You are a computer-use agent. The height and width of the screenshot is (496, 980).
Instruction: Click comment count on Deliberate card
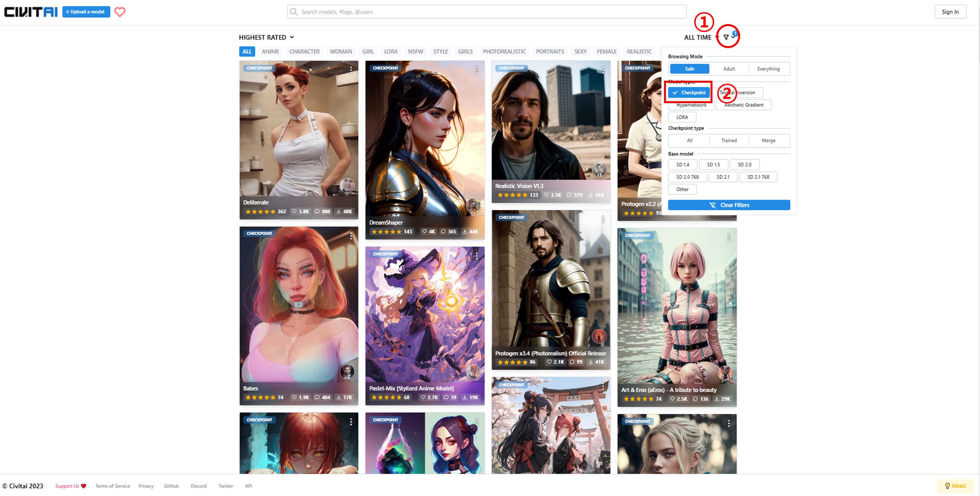click(322, 211)
